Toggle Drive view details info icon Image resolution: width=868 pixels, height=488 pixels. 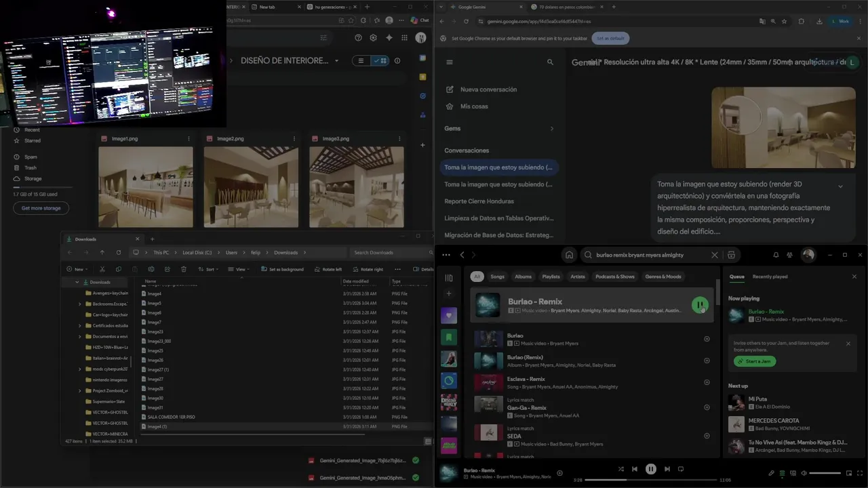397,60
